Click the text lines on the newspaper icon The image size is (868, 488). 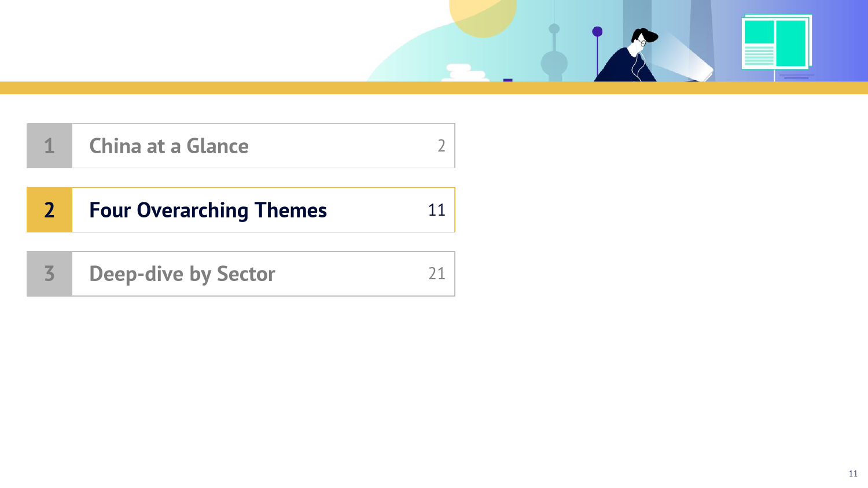759,56
